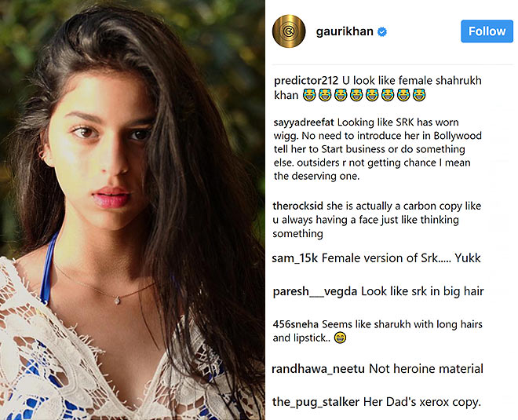The height and width of the screenshot is (420, 518).
Task: Open the gaurikhan profile username
Action: (x=345, y=31)
